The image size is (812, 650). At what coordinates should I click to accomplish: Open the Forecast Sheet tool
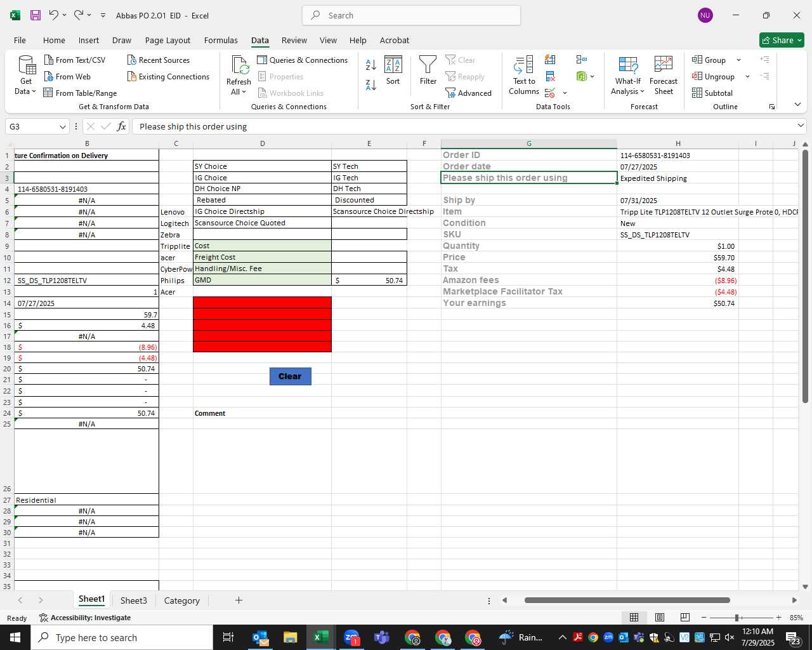click(664, 76)
